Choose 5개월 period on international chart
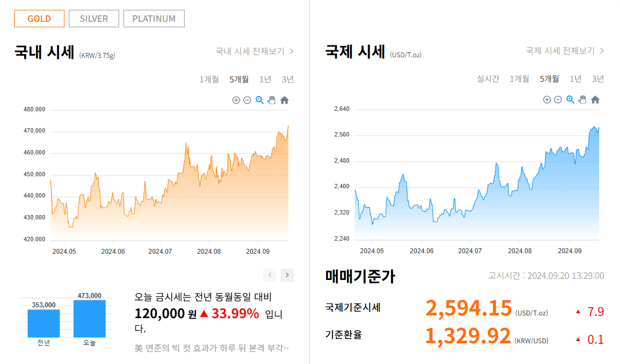The height and width of the screenshot is (364, 620). 549,79
